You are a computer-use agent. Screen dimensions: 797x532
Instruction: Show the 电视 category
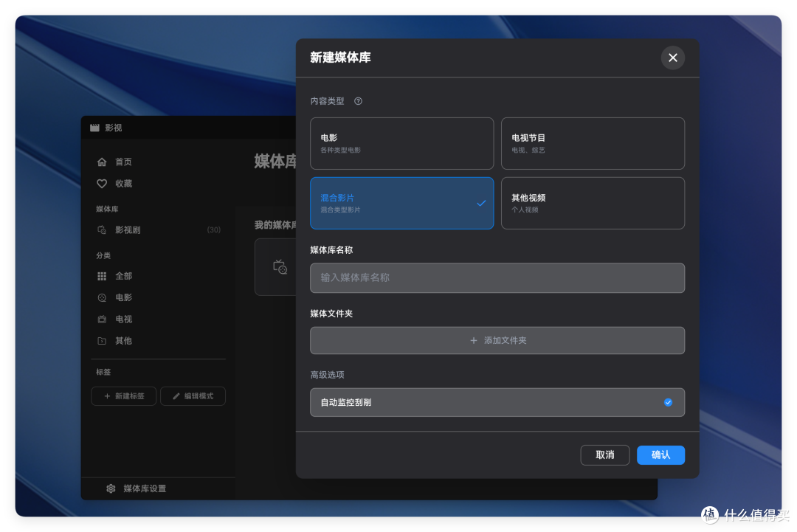point(123,319)
